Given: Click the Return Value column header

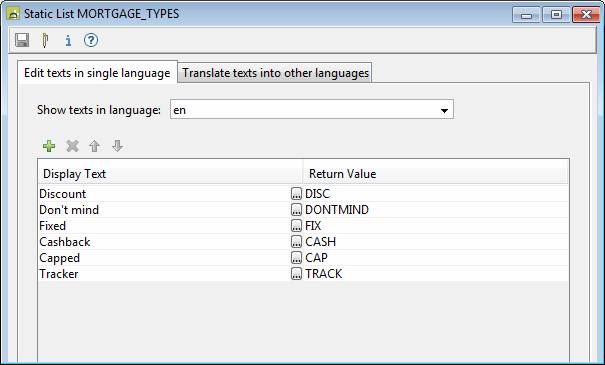Looking at the screenshot, I should (436, 174).
